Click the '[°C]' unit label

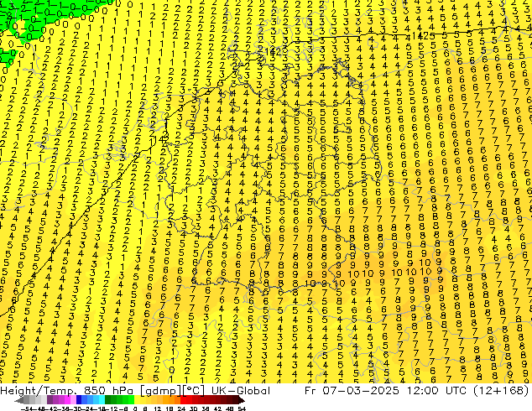point(194,391)
